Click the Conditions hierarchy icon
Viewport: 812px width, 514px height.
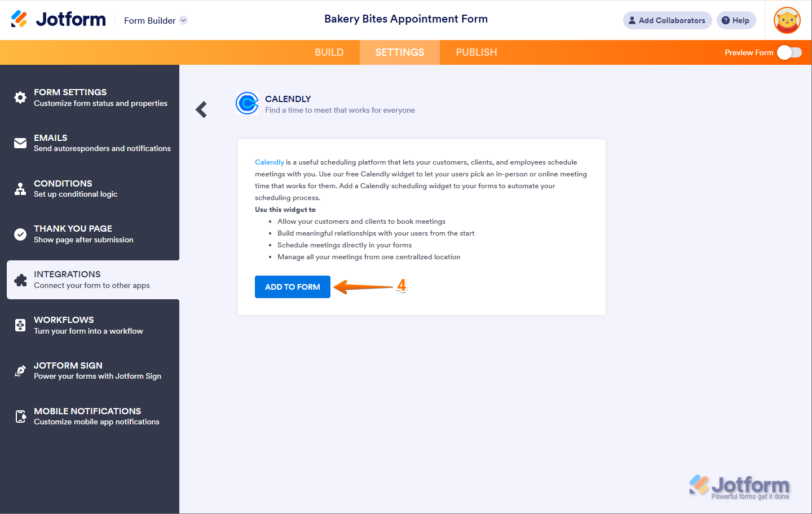click(20, 189)
